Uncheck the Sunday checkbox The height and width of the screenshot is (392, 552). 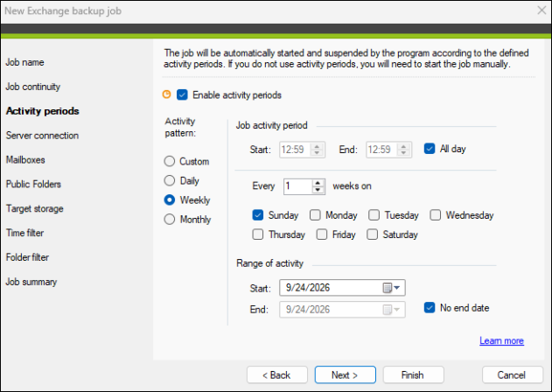(258, 215)
